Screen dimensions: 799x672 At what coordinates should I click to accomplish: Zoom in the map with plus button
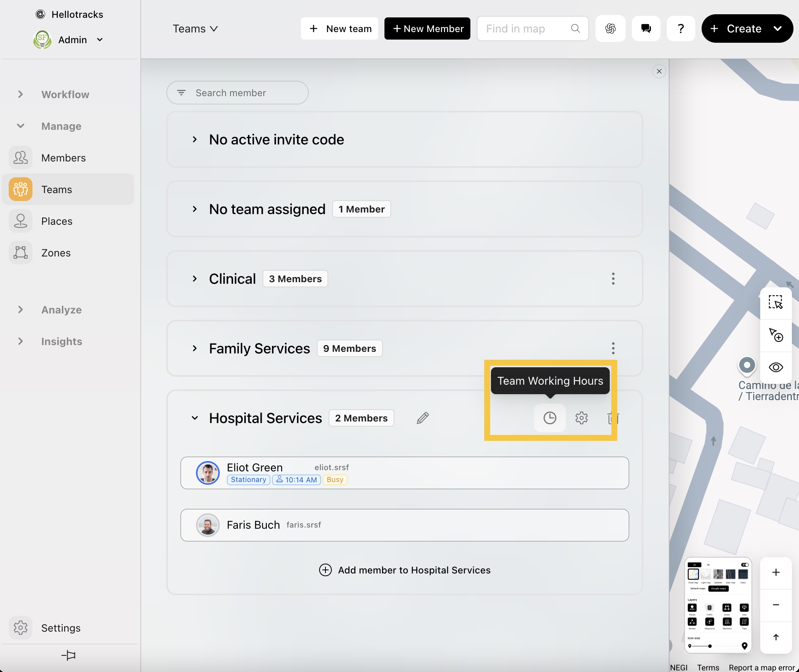point(776,572)
